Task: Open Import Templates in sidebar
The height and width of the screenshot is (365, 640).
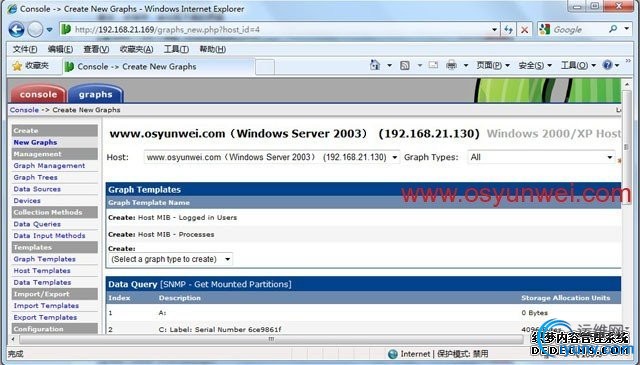Action: (46, 305)
